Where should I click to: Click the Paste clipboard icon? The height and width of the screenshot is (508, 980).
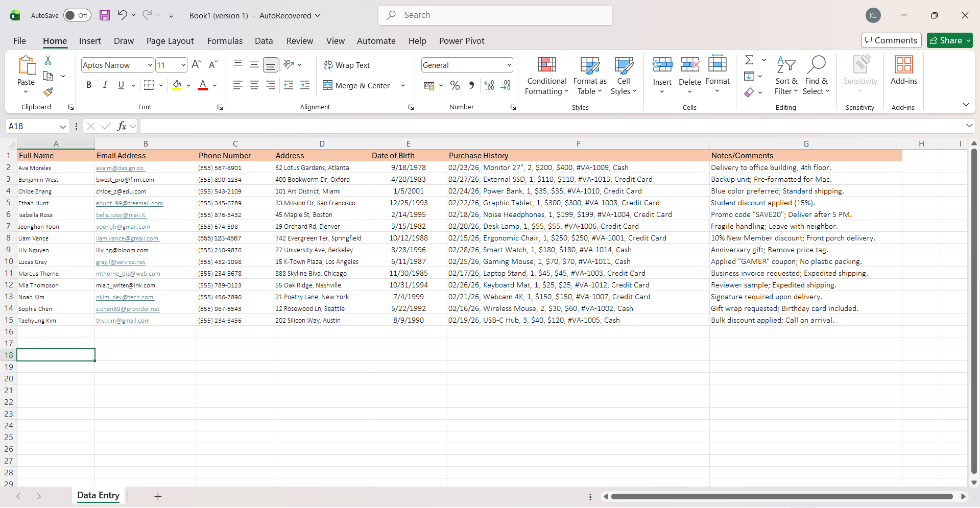pyautogui.click(x=26, y=66)
